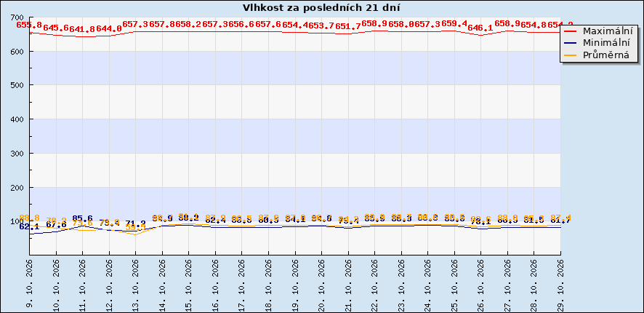Click the maximum value label 645.6
Viewport: 644px width, 313px height.
click(x=56, y=28)
